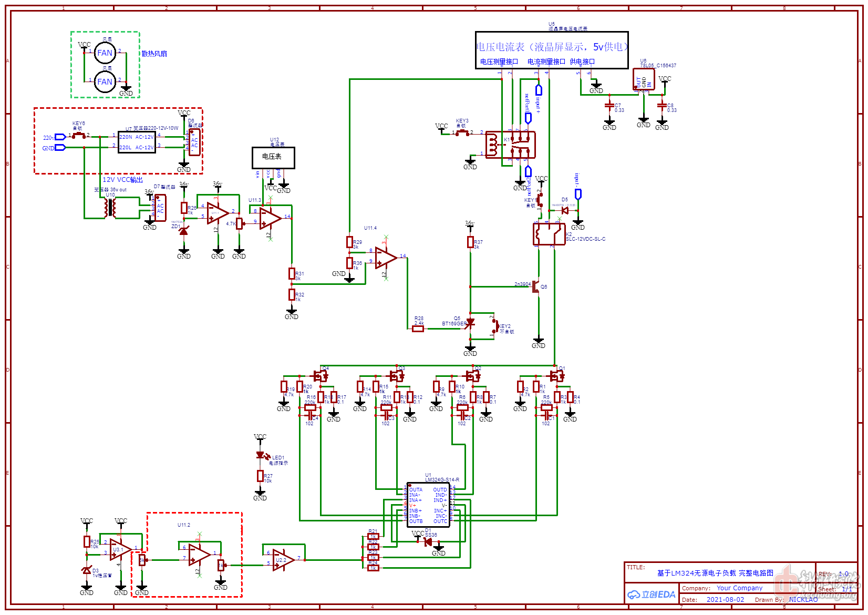Viewport: 868px width, 615px height.
Task: Click the Q5 BT169 thyristor
Action: [470, 323]
